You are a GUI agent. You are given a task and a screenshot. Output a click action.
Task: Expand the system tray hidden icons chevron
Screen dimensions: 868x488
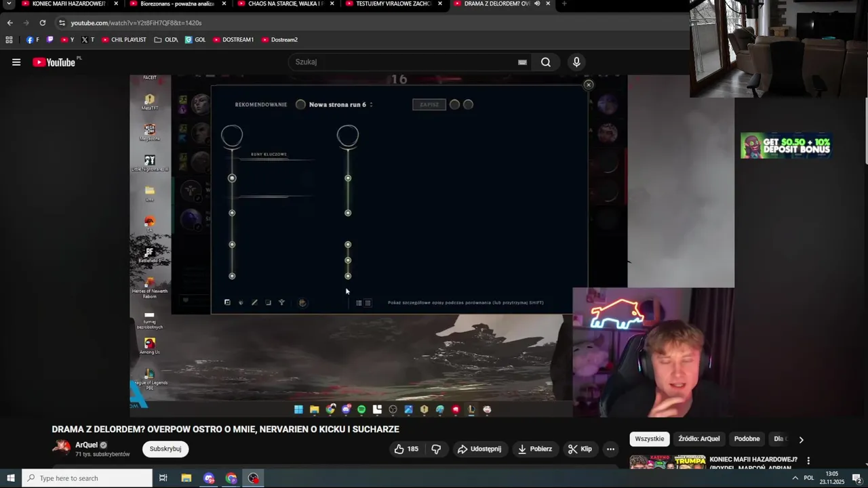point(795,478)
